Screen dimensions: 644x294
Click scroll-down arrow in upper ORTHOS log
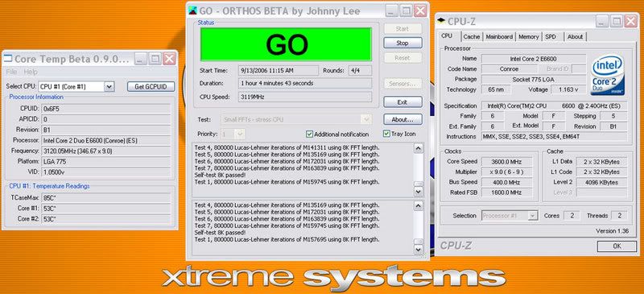418,192
